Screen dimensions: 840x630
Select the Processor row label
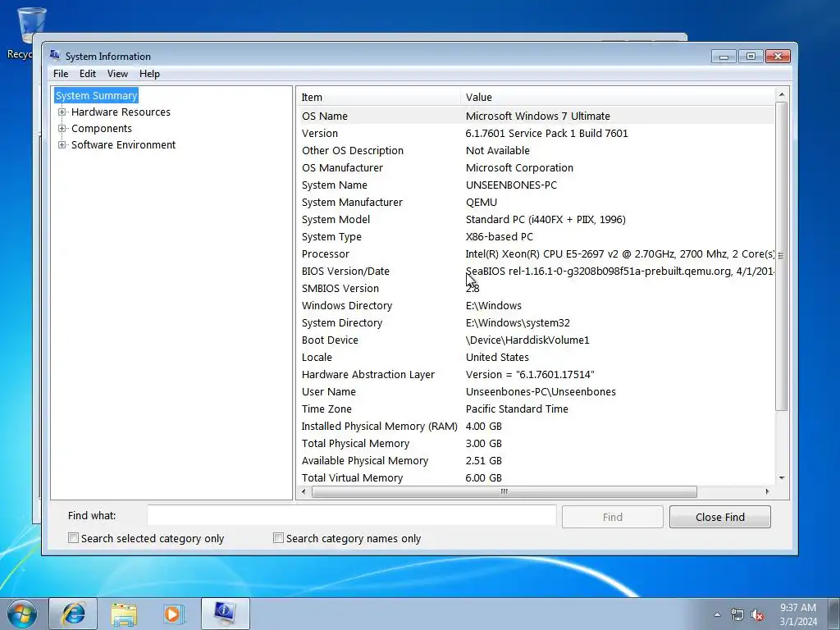point(325,254)
